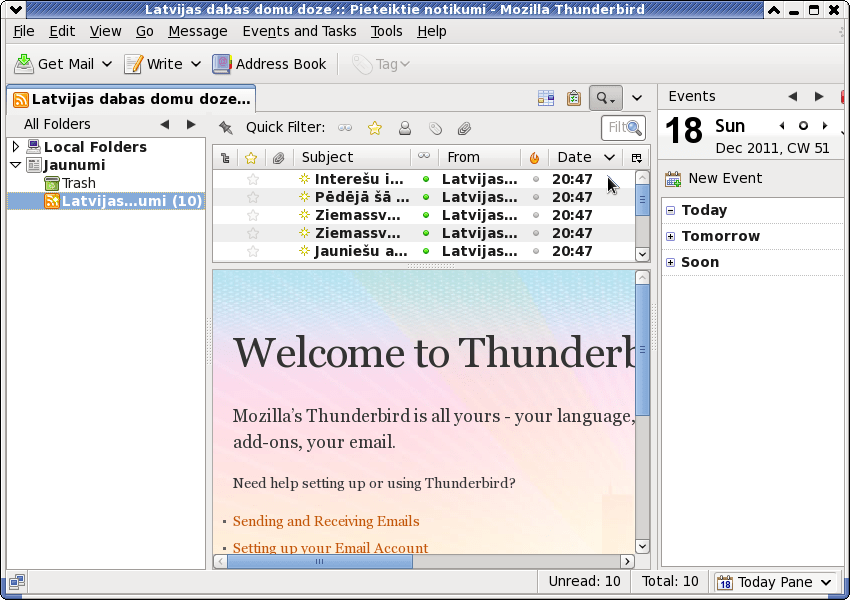Click the Write new message button
Screen dimensions: 850x600
coord(153,64)
